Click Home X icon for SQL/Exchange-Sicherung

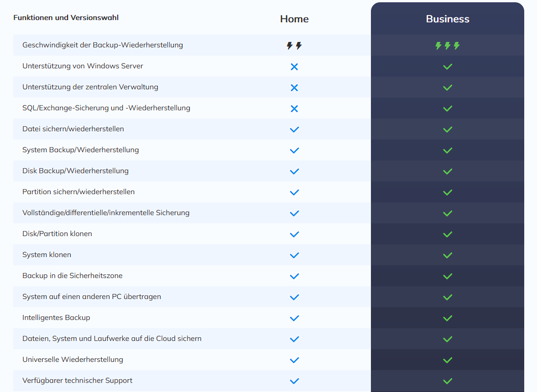tap(294, 108)
